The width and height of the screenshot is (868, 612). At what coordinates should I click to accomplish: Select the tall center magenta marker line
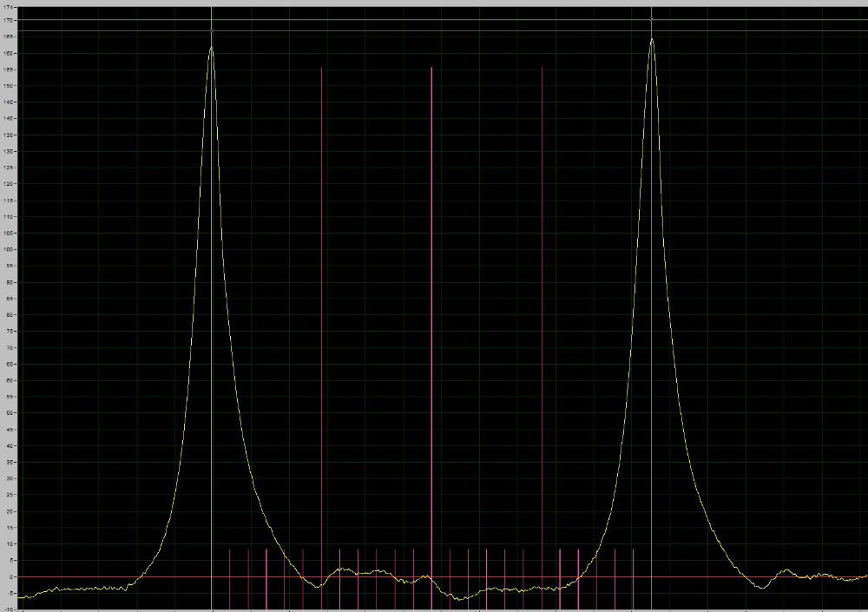coord(431,260)
